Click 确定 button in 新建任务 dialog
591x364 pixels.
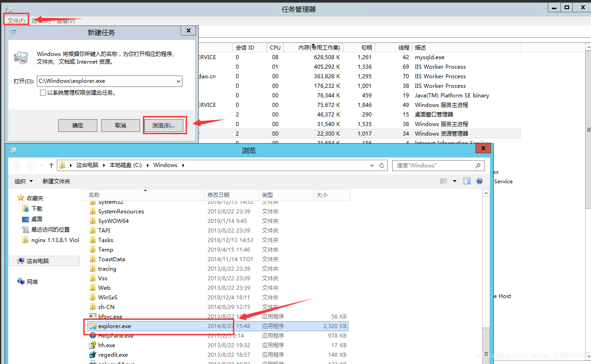point(78,126)
